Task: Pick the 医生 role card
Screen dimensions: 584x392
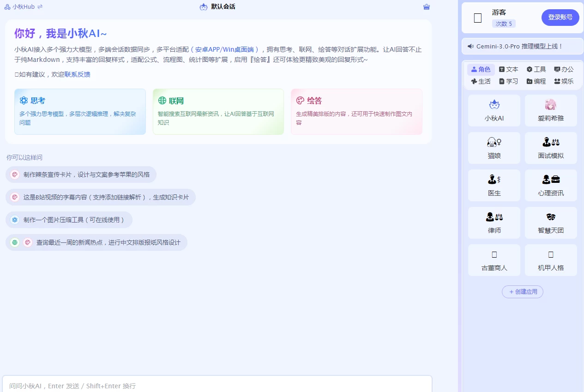Action: click(x=494, y=186)
